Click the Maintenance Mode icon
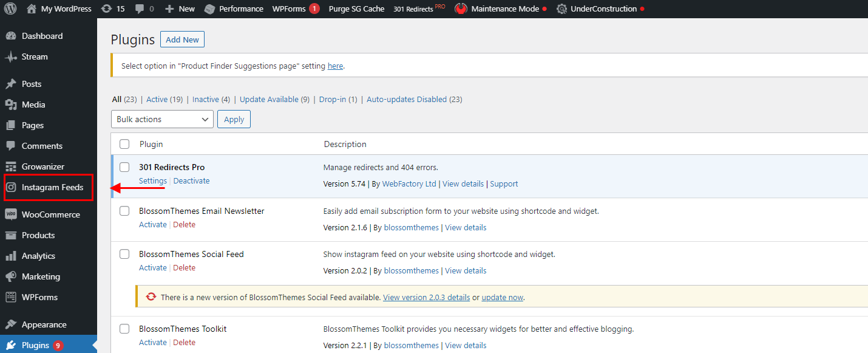Viewport: 868px width, 353px height. (461, 9)
